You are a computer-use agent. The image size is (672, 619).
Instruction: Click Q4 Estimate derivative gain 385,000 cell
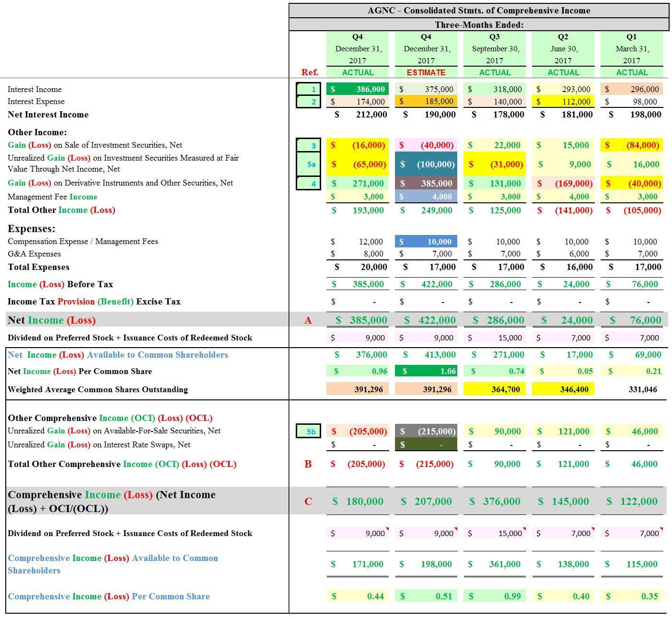point(426,183)
